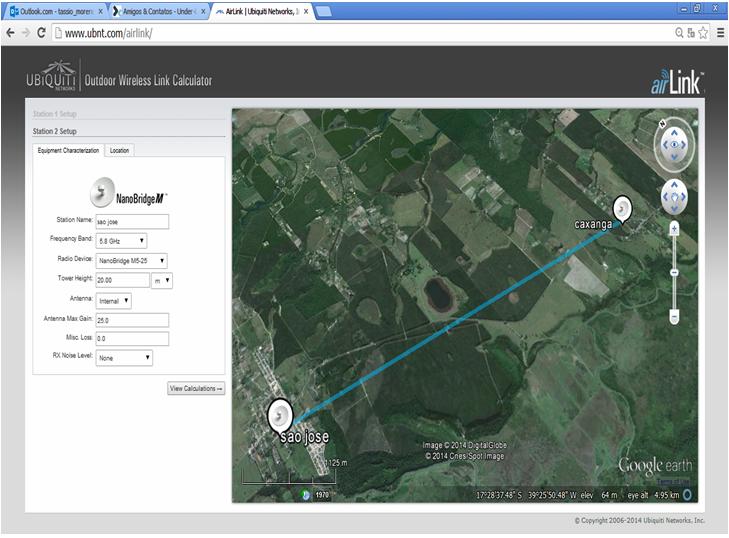Click the translate icon in address bar
Viewport: 729px width, 538px height.
coord(691,33)
